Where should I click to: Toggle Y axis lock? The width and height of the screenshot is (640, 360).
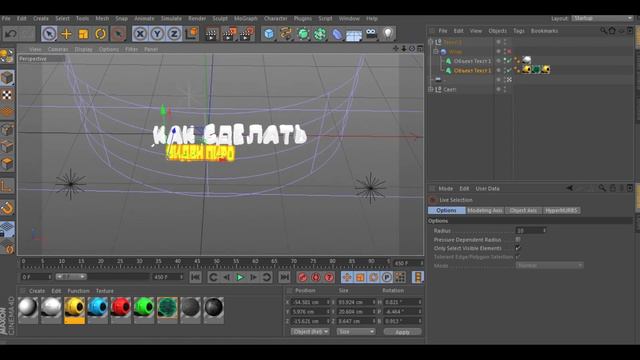click(x=157, y=34)
